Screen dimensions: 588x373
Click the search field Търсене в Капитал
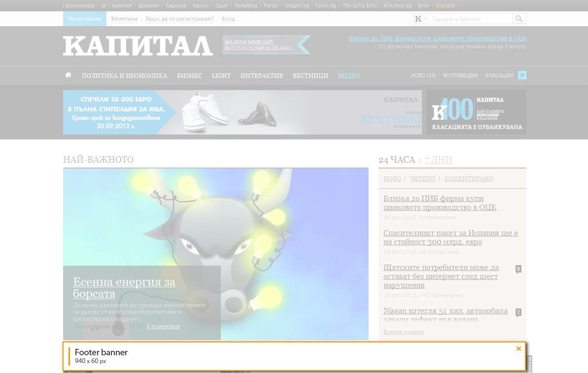coord(470,19)
